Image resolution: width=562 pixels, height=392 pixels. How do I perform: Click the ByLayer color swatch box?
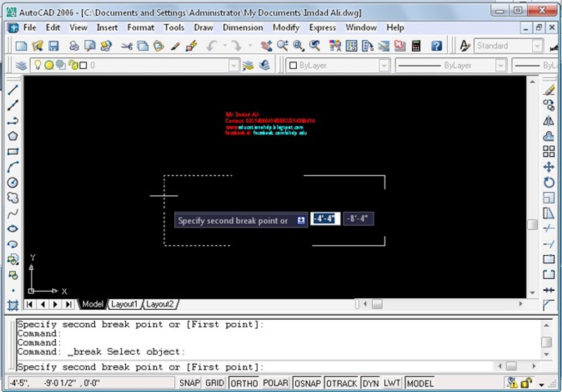tap(293, 65)
